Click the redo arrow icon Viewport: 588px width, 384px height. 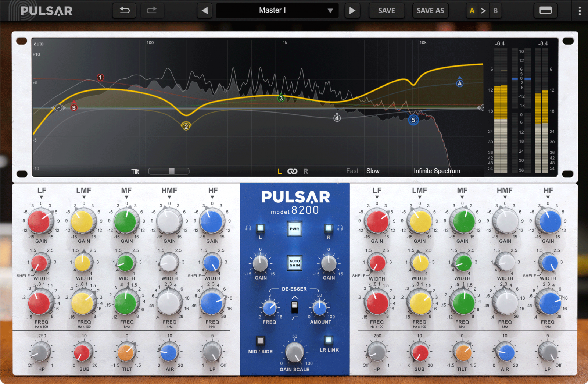tap(153, 10)
